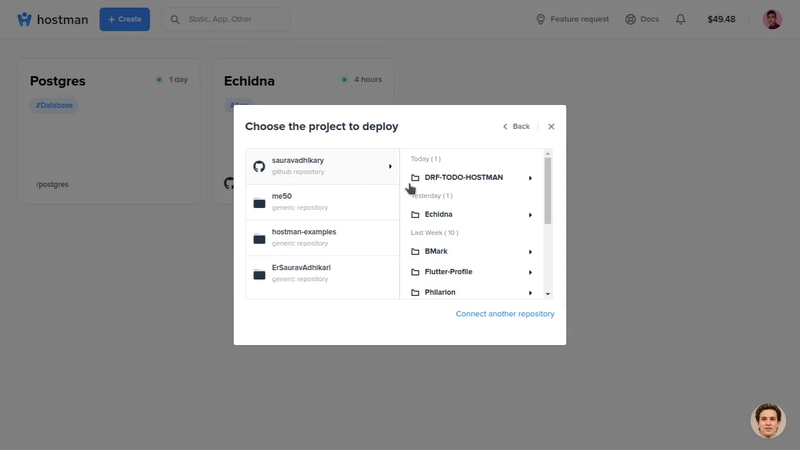Screen dimensions: 800x450
Task: Open the Echidna project card title
Action: click(x=249, y=81)
